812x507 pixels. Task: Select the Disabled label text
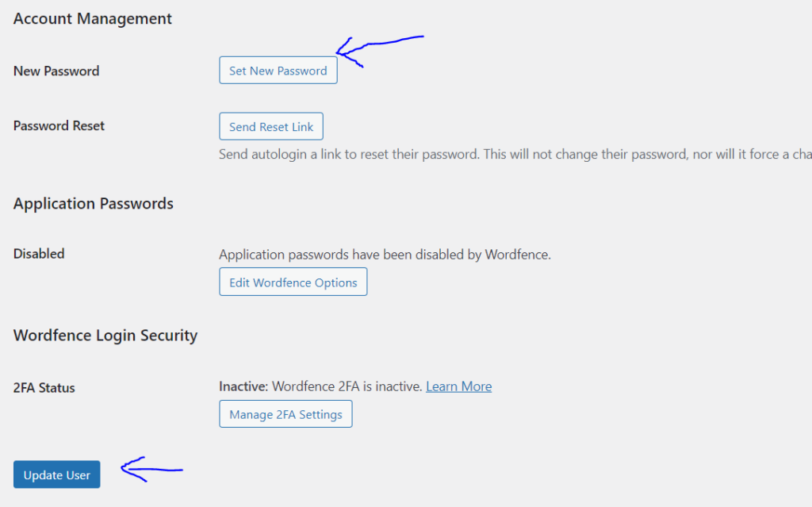(x=39, y=254)
